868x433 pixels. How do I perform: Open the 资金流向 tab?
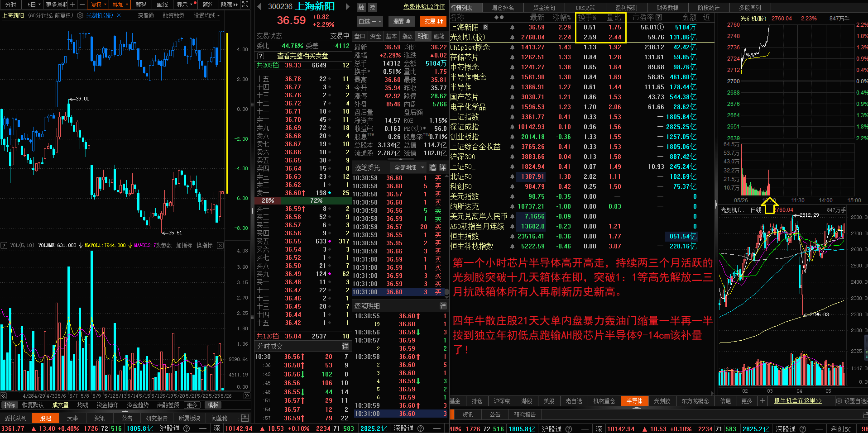pos(544,8)
